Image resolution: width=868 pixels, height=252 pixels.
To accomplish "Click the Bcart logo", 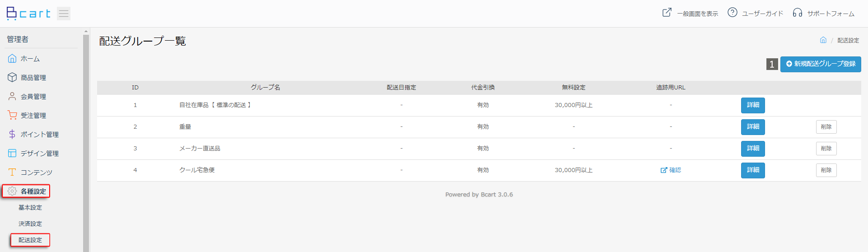I will (28, 14).
